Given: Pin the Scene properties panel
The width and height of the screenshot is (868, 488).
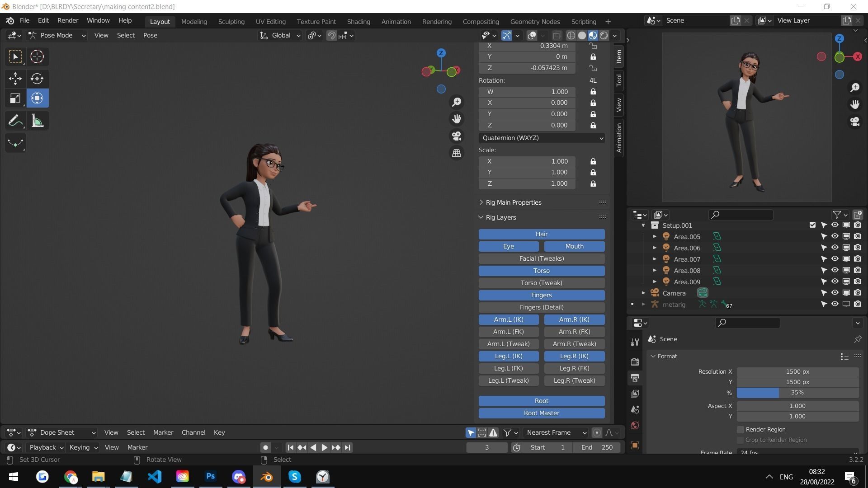Looking at the screenshot, I should [858, 339].
